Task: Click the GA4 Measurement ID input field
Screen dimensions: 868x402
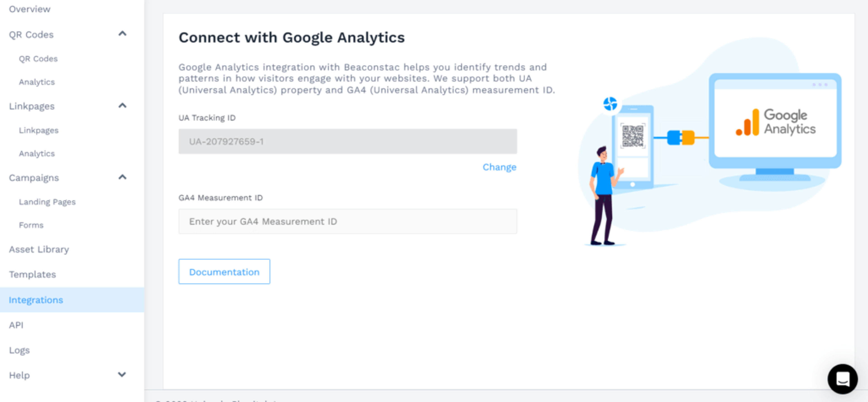Action: point(347,221)
